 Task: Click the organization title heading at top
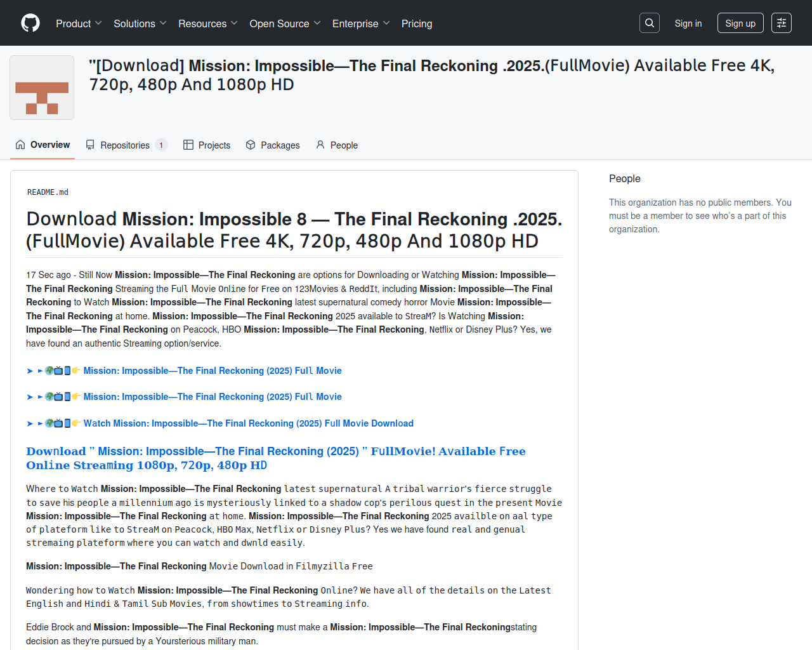click(432, 75)
